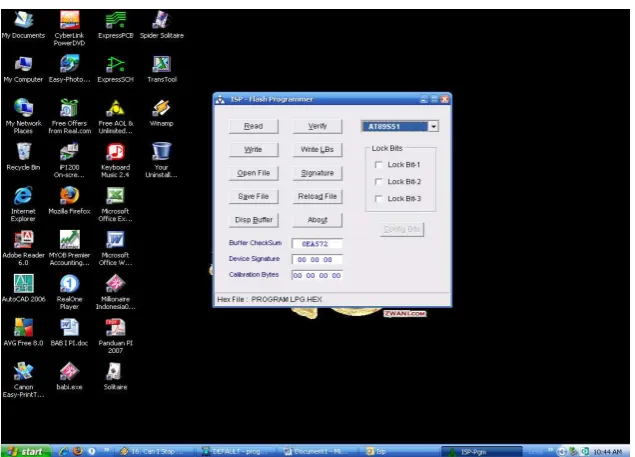635x457 pixels.
Task: Open the My Documents desktop icon
Action: click(23, 25)
